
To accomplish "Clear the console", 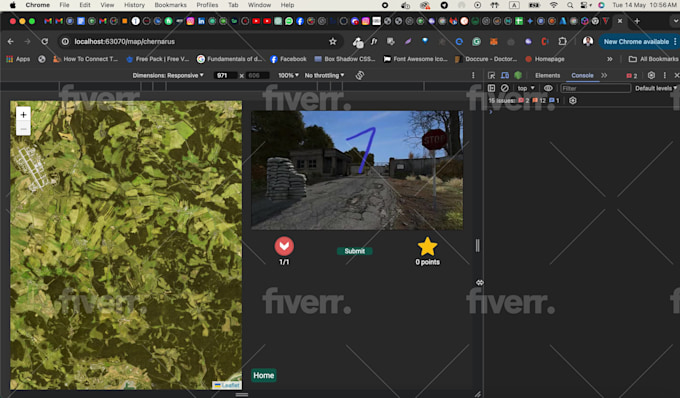I will [x=504, y=88].
